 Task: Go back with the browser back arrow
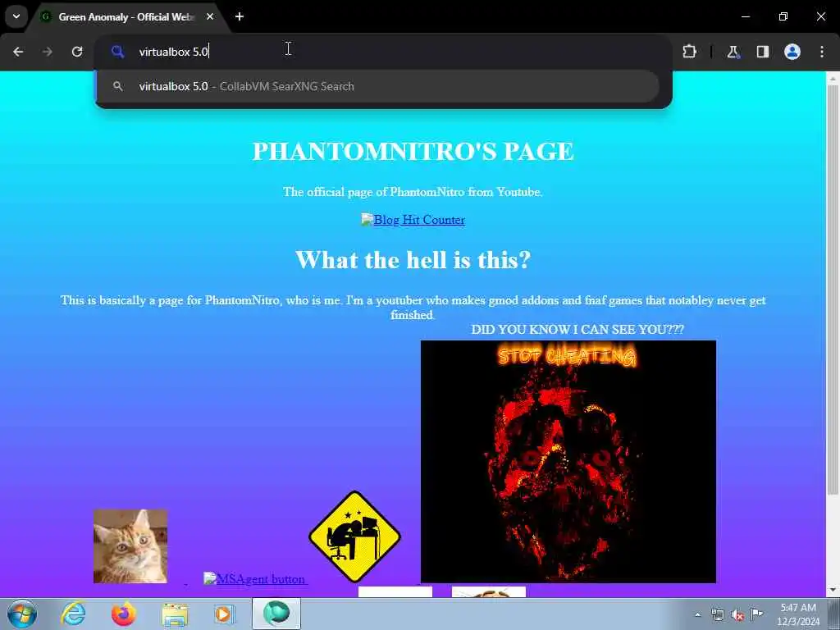pos(18,52)
